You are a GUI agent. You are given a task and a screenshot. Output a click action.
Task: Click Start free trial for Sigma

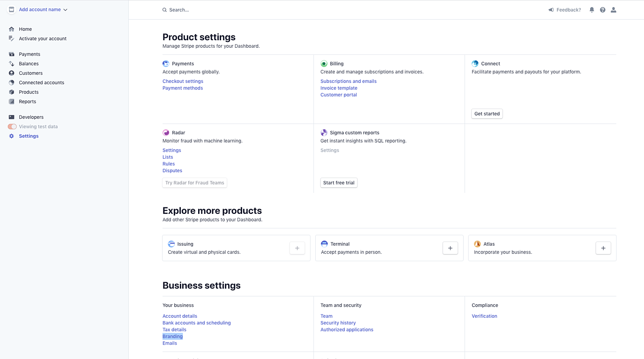[339, 183]
